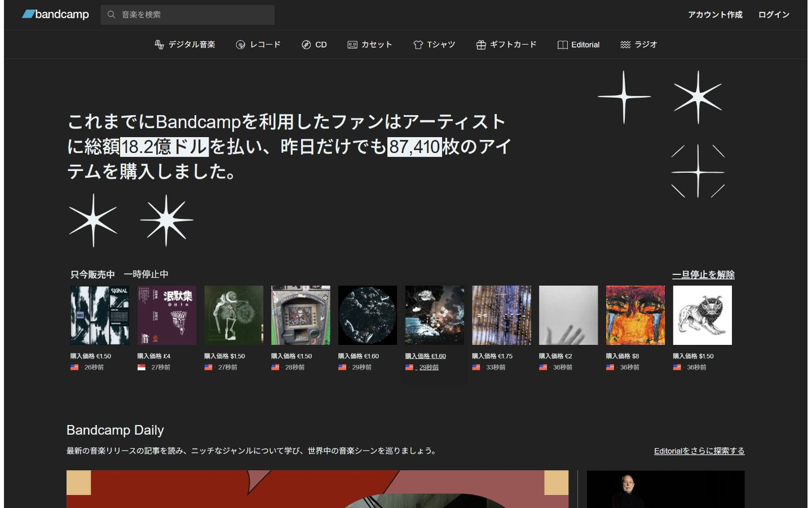Click the vinyl record icon
Screen dimensions: 812x508
240,45
